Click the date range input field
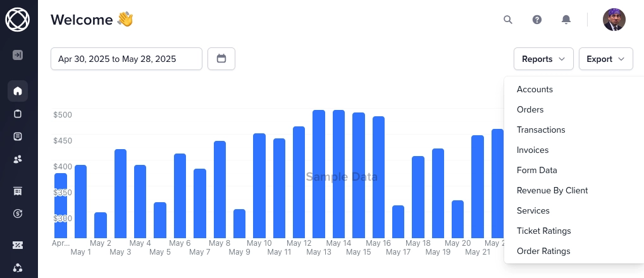Screen dimensions: 644x278 pyautogui.click(x=127, y=59)
